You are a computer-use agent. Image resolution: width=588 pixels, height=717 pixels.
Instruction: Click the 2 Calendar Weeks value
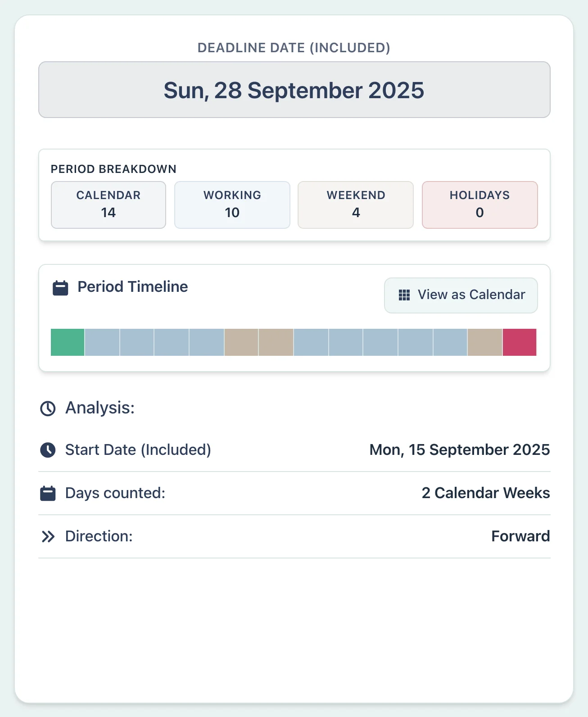point(485,493)
